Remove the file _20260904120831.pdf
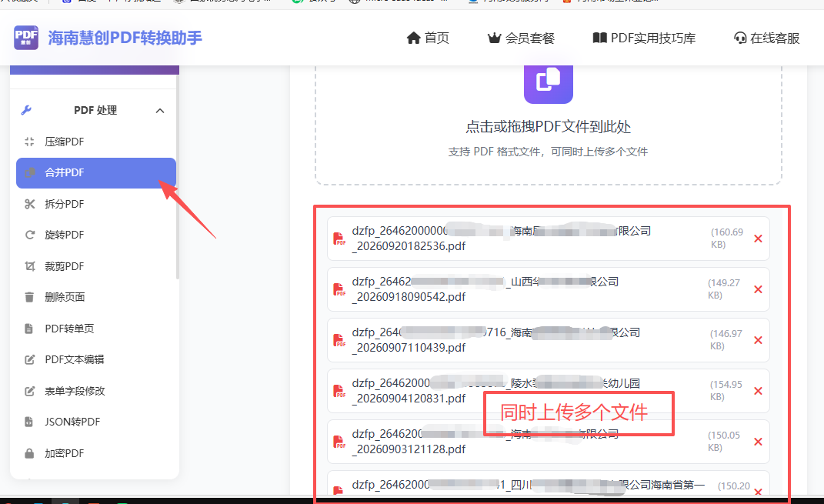The width and height of the screenshot is (824, 504). click(x=758, y=391)
